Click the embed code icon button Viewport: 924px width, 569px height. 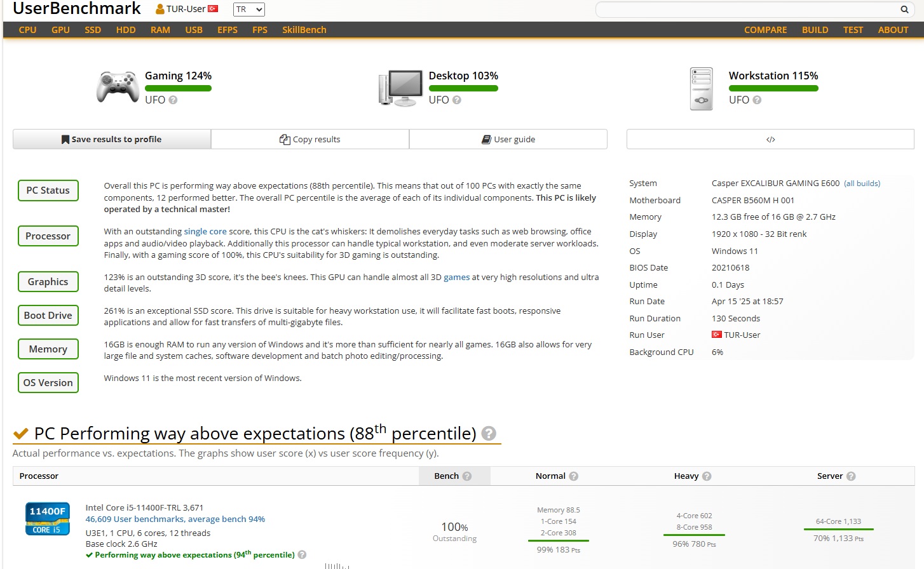click(x=770, y=139)
